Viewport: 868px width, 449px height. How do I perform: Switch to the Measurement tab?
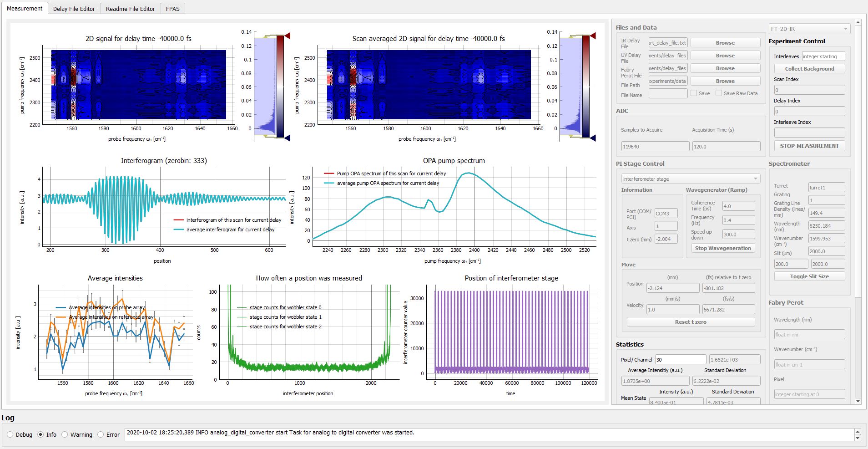pyautogui.click(x=25, y=8)
